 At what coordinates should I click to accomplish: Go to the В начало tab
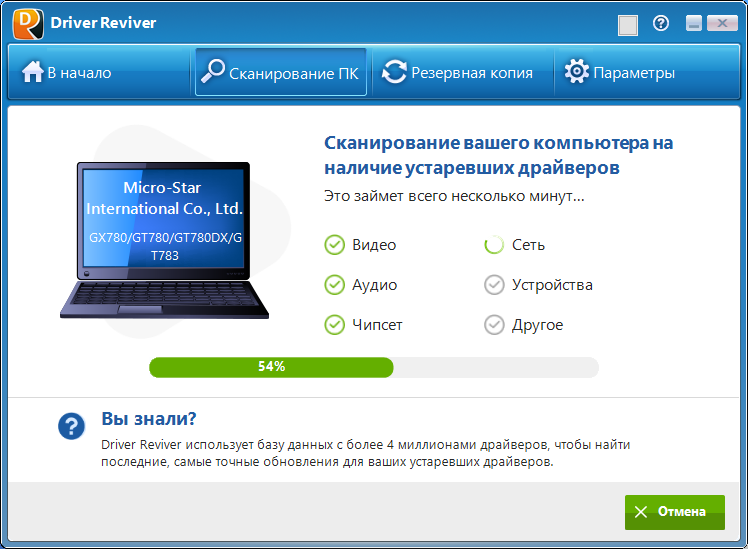100,72
